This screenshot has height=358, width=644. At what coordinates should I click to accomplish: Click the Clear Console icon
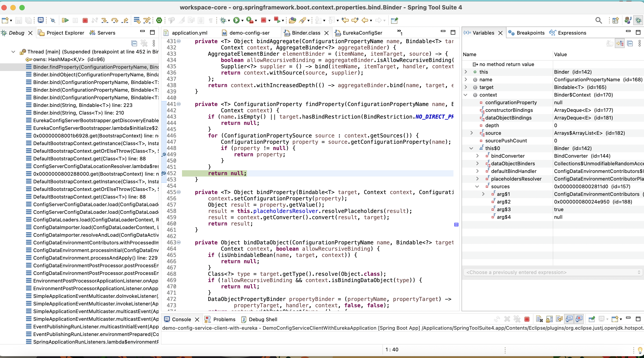click(x=540, y=319)
